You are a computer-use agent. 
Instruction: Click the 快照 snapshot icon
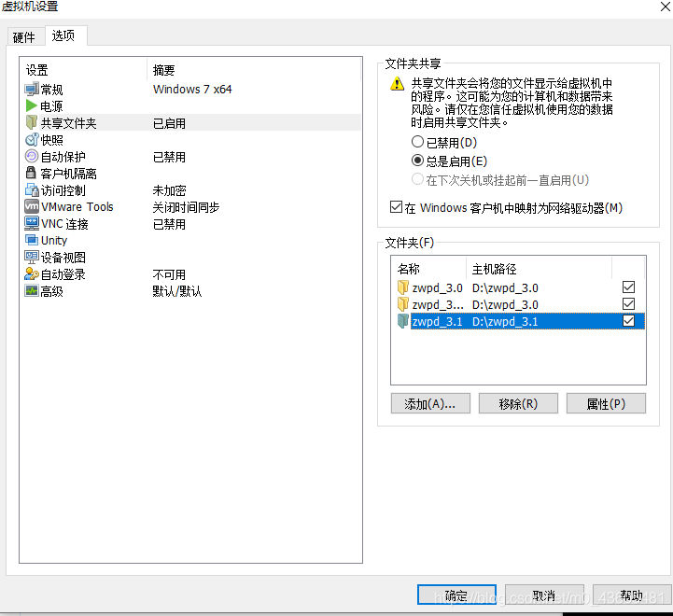pyautogui.click(x=32, y=139)
